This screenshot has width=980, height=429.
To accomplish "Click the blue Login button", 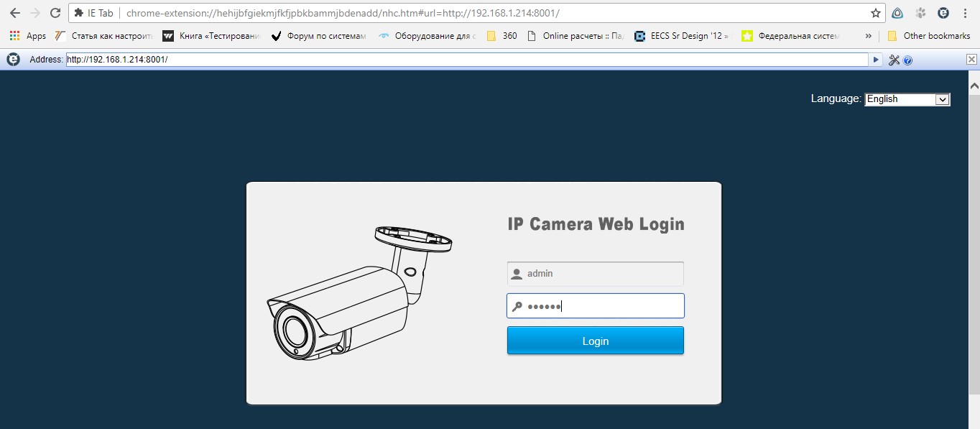I will point(595,341).
